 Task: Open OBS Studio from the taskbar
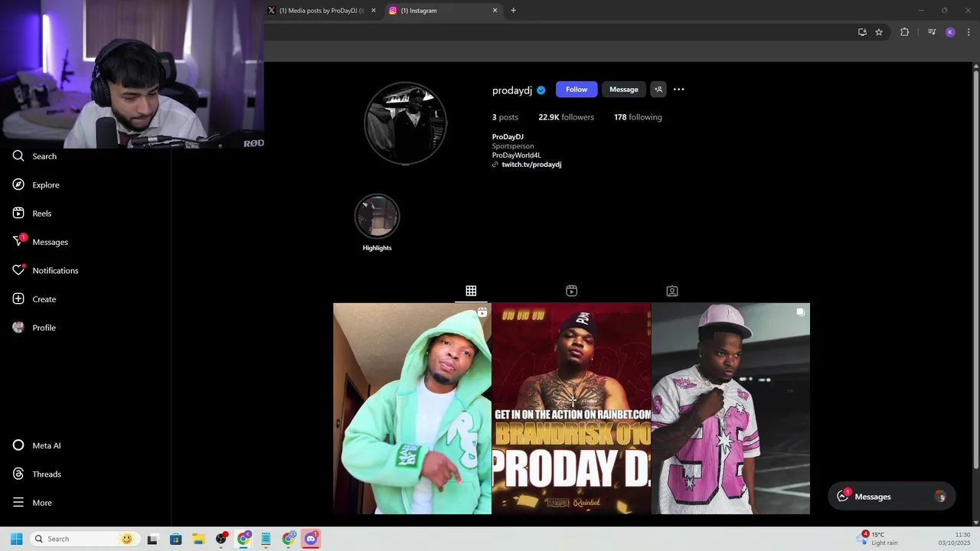pos(221,539)
